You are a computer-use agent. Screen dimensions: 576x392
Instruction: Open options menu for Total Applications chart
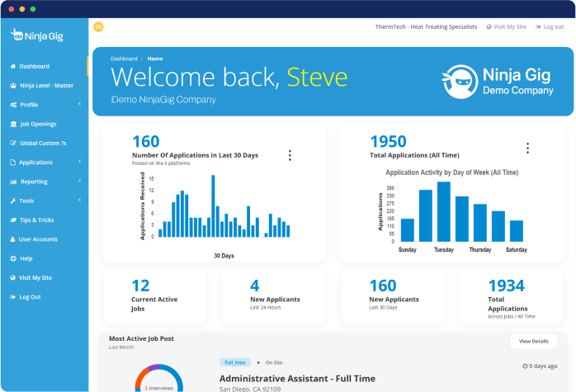click(x=527, y=148)
